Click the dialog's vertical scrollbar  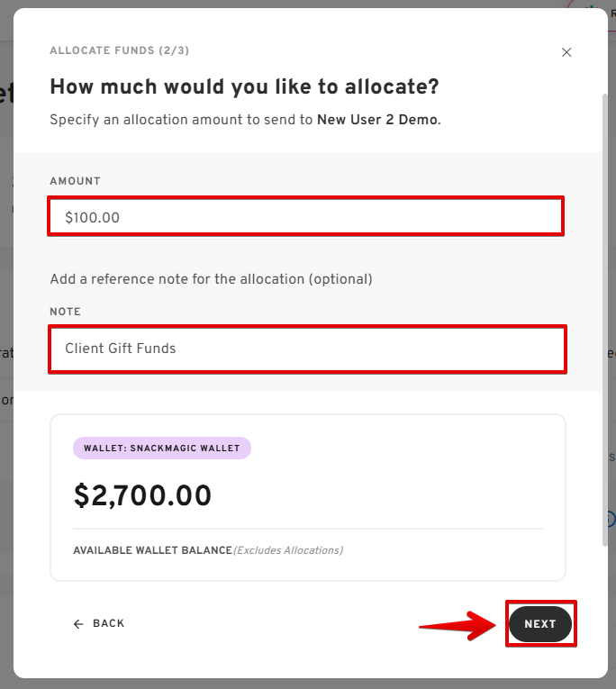click(604, 315)
